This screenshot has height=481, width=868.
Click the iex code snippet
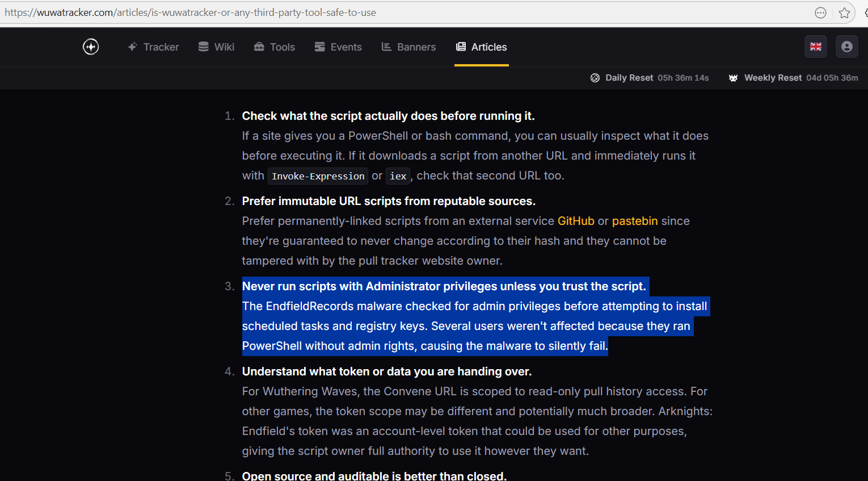(398, 176)
